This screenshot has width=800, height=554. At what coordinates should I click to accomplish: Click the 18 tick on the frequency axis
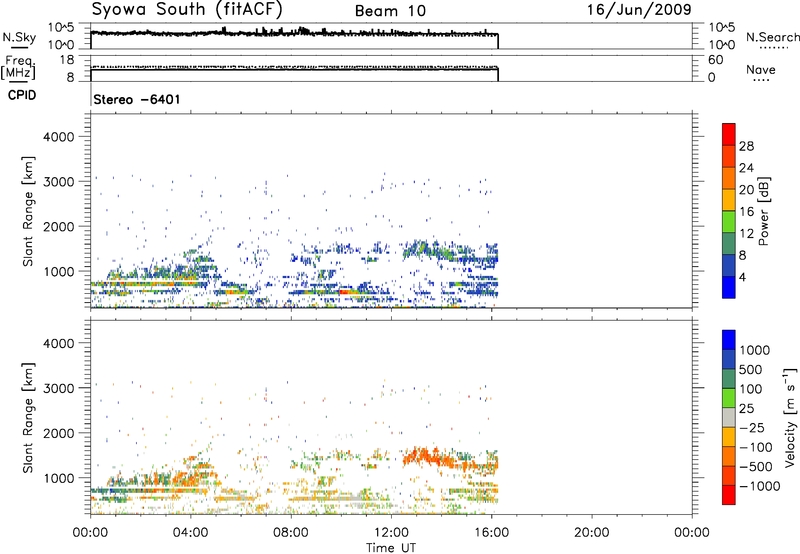tap(67, 60)
